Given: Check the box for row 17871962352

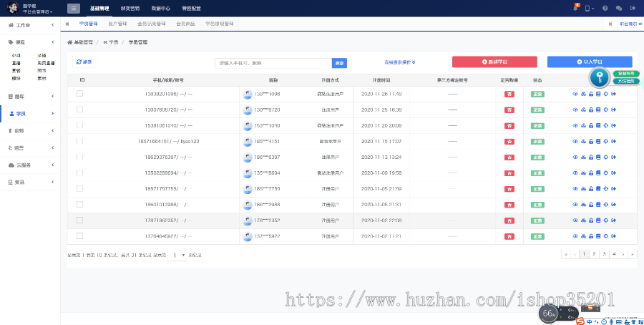Looking at the screenshot, I should pos(79,220).
